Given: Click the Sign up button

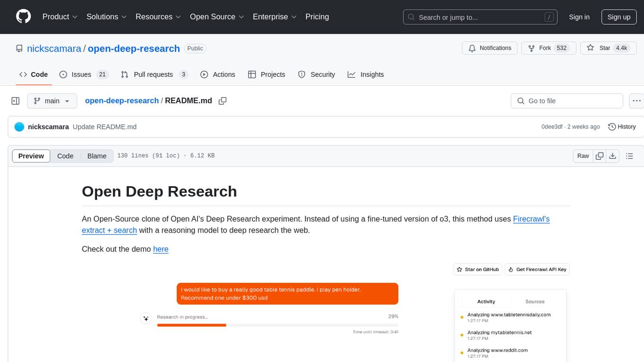Looking at the screenshot, I should pyautogui.click(x=619, y=17).
